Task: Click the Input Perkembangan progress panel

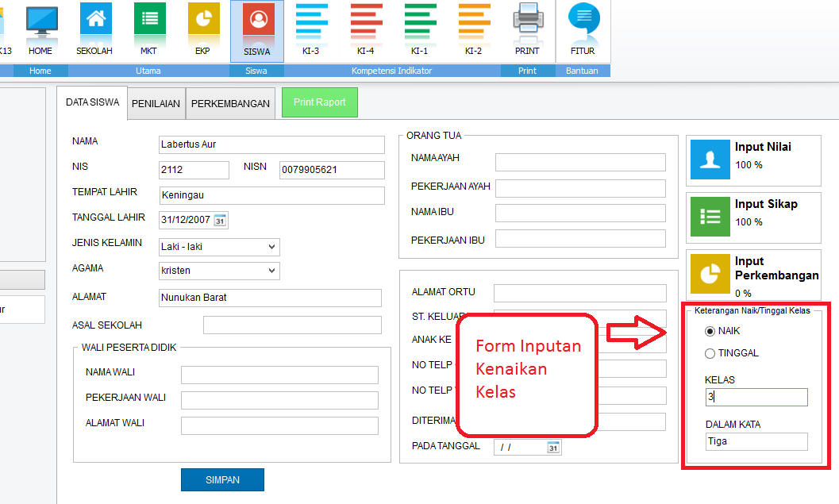Action: point(710,274)
